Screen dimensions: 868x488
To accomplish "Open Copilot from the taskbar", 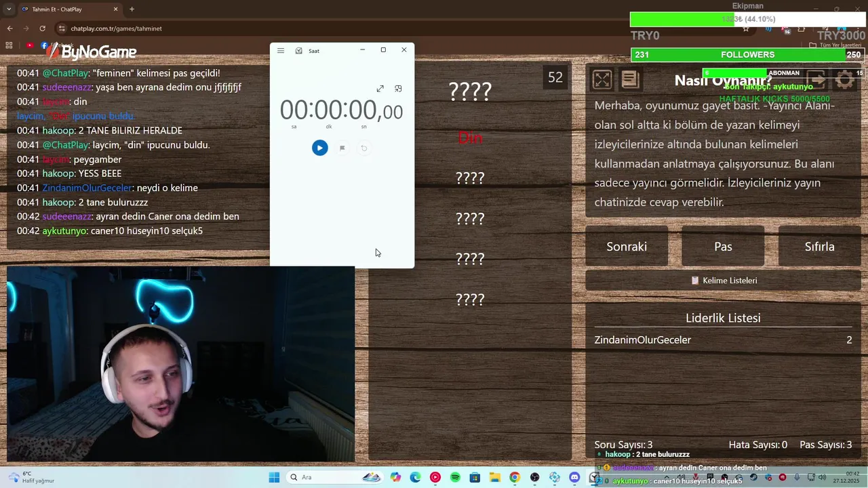I will click(x=395, y=477).
